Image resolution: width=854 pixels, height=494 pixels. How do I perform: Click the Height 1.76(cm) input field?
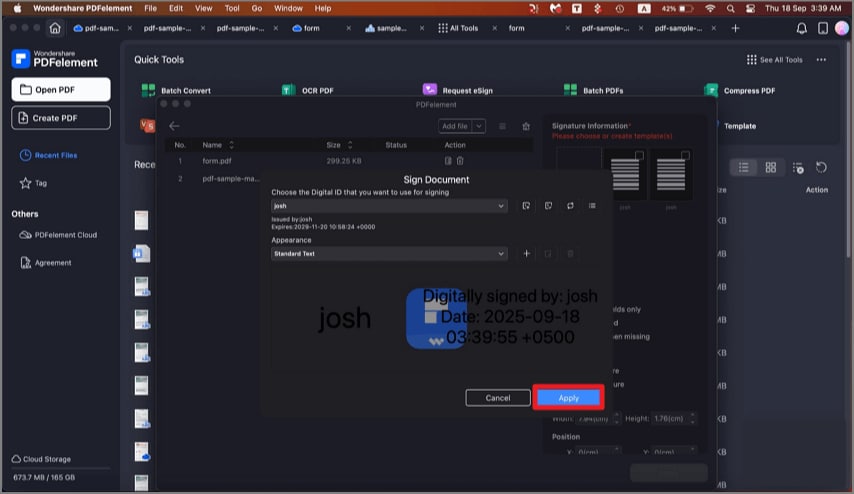670,419
